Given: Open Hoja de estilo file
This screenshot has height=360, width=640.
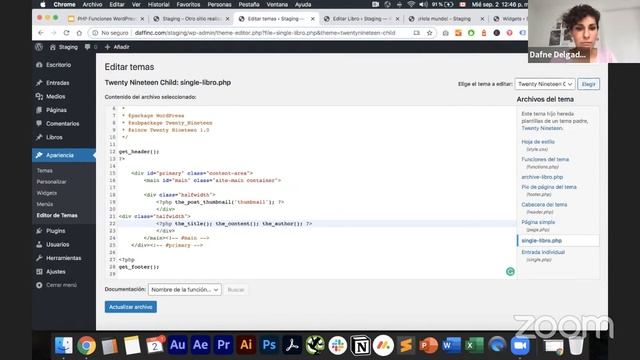Looking at the screenshot, I should coord(538,142).
